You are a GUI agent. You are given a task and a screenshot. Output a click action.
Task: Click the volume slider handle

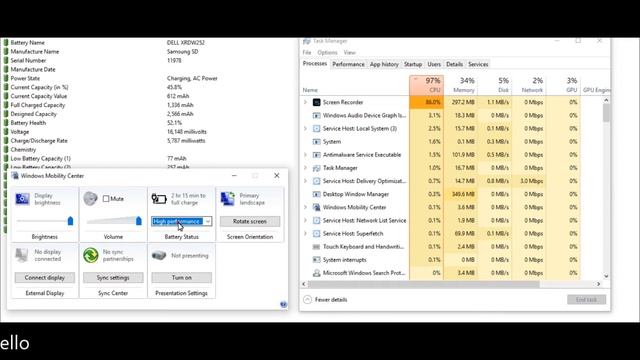point(139,221)
